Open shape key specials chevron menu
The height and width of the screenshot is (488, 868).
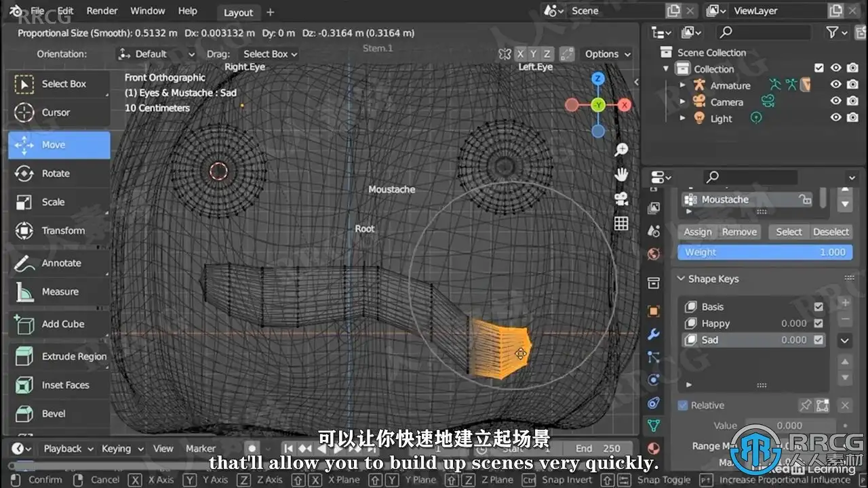pos(845,340)
